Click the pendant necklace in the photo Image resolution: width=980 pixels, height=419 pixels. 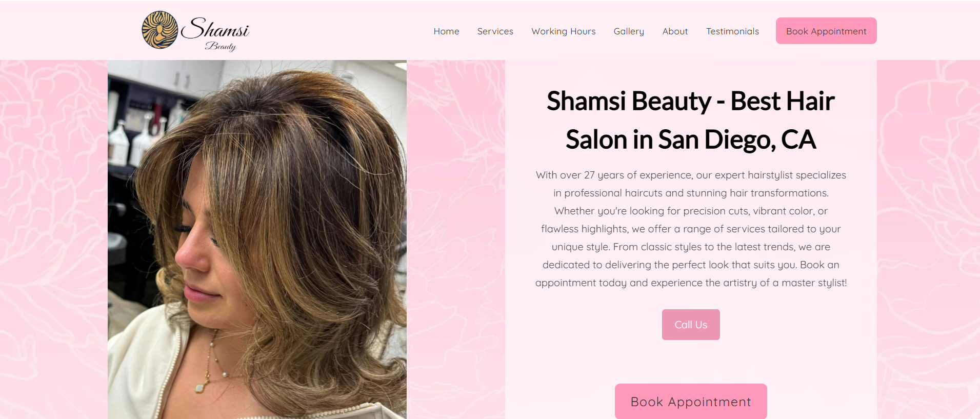200,387
